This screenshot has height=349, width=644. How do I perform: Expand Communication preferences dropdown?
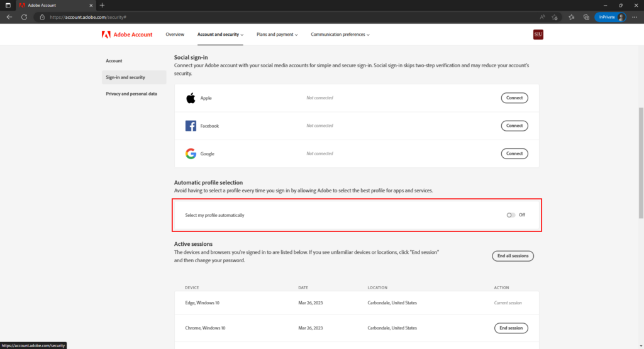coord(340,35)
